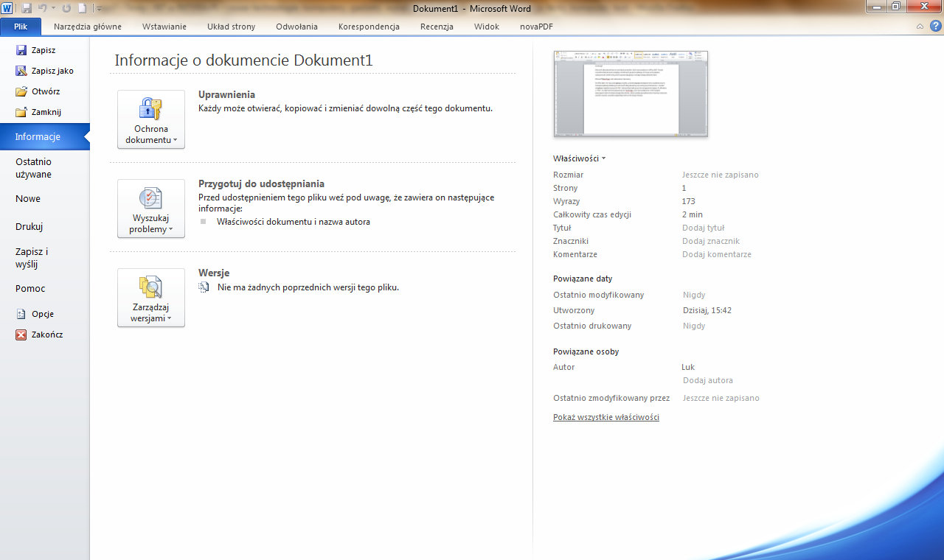The image size is (944, 560).
Task: Click the Save icon in quick access toolbar
Action: (27, 8)
